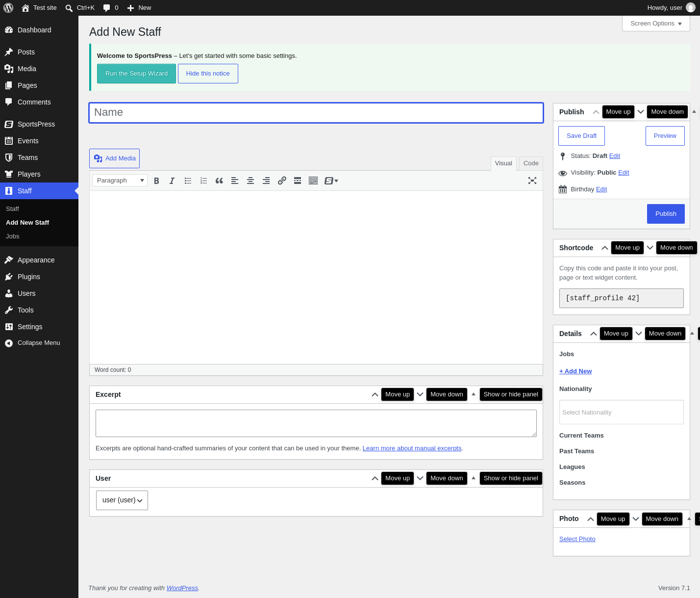Toggle bold formatting in editor toolbar
This screenshot has width=700, height=598.
pyautogui.click(x=156, y=181)
